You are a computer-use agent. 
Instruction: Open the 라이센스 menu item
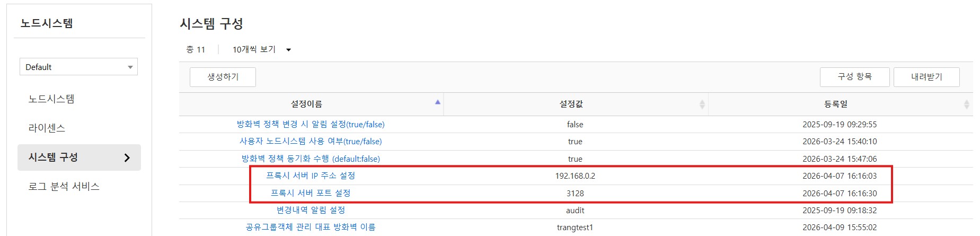click(x=47, y=128)
